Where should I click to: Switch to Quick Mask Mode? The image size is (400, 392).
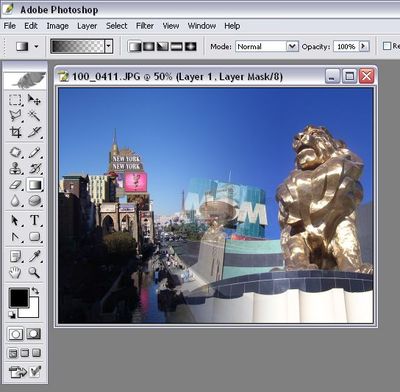pyautogui.click(x=34, y=334)
